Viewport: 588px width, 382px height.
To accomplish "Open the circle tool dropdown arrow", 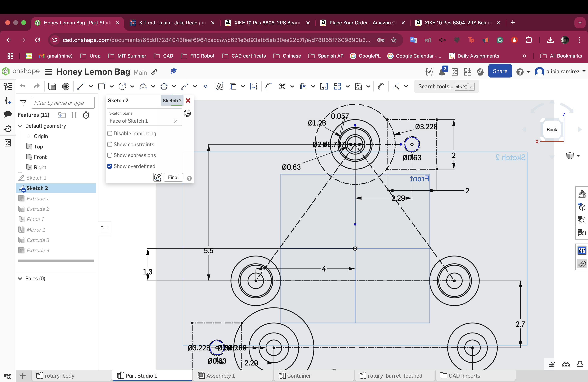I will pyautogui.click(x=132, y=86).
